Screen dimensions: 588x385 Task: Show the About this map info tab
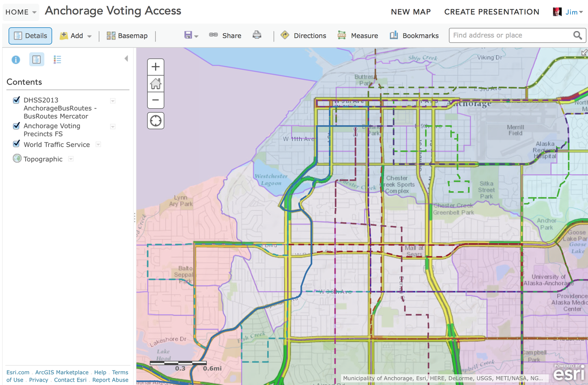tap(16, 60)
